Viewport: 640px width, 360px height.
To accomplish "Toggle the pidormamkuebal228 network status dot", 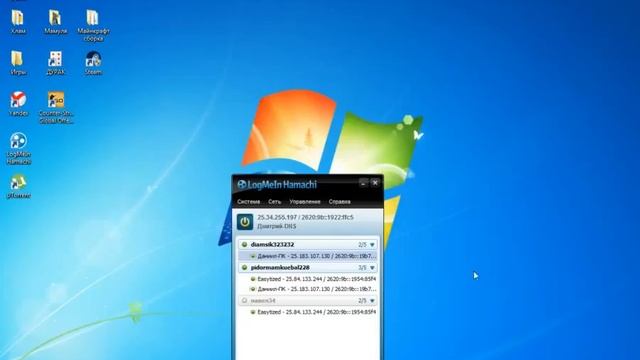I will (244, 267).
